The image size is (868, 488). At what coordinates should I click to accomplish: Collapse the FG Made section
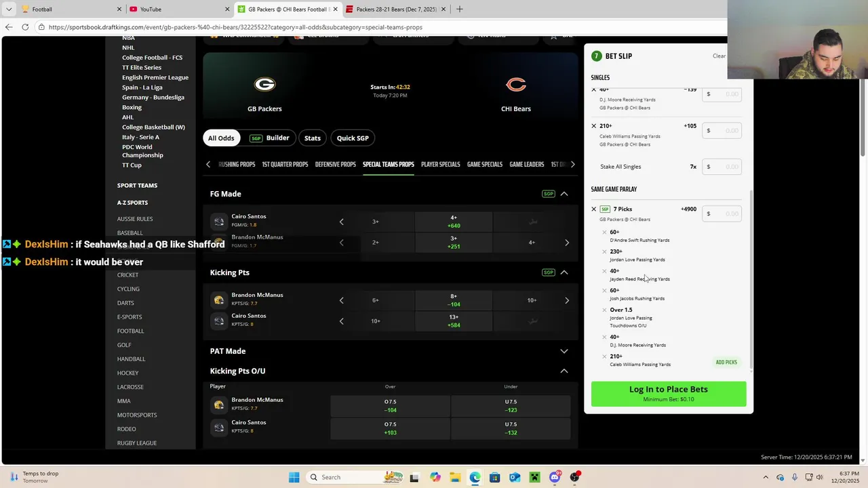564,194
